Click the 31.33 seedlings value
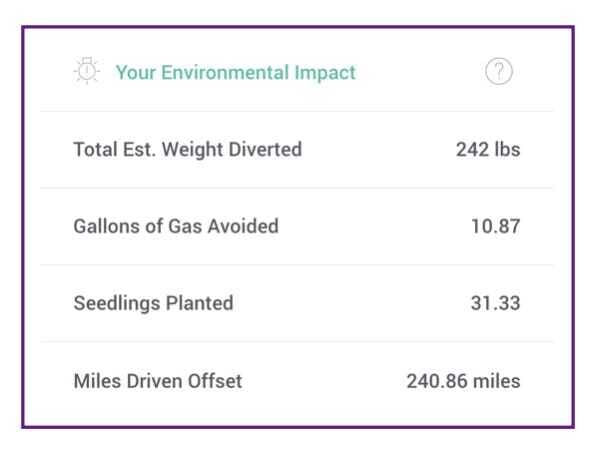 496,303
